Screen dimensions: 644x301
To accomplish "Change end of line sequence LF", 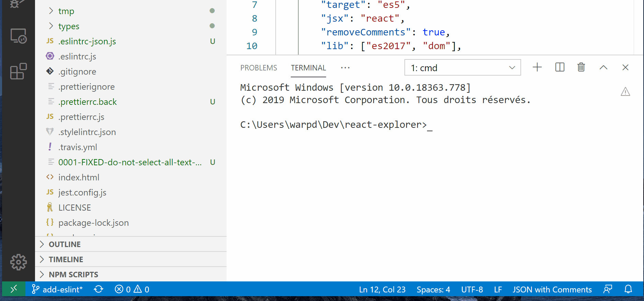I will (498, 290).
